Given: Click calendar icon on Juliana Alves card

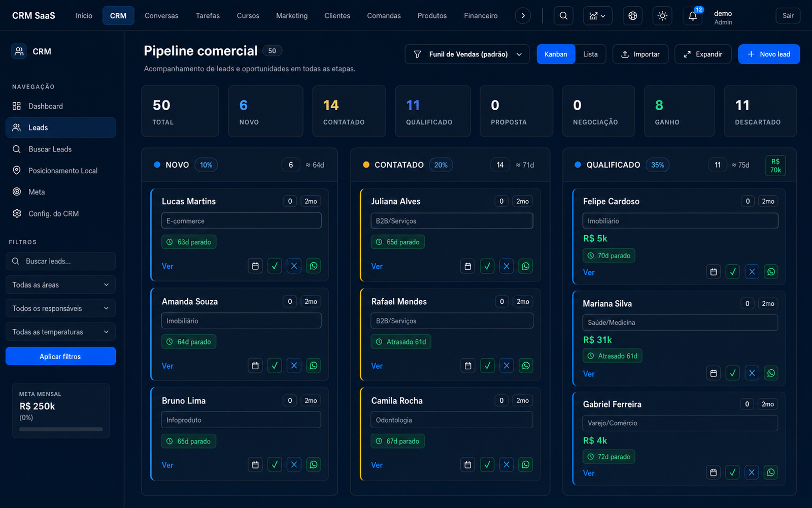Looking at the screenshot, I should point(468,266).
